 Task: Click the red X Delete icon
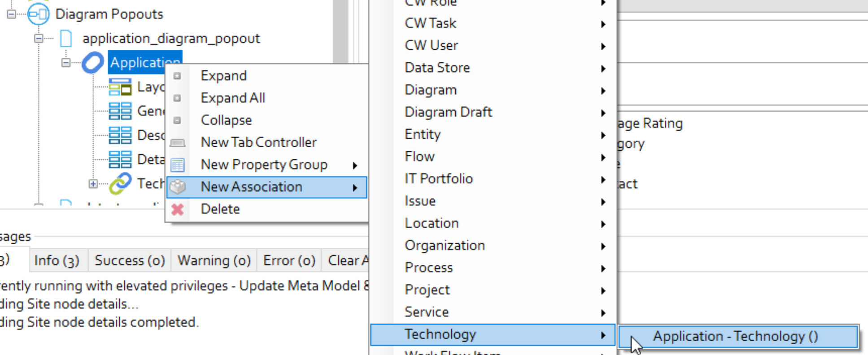[x=178, y=209]
